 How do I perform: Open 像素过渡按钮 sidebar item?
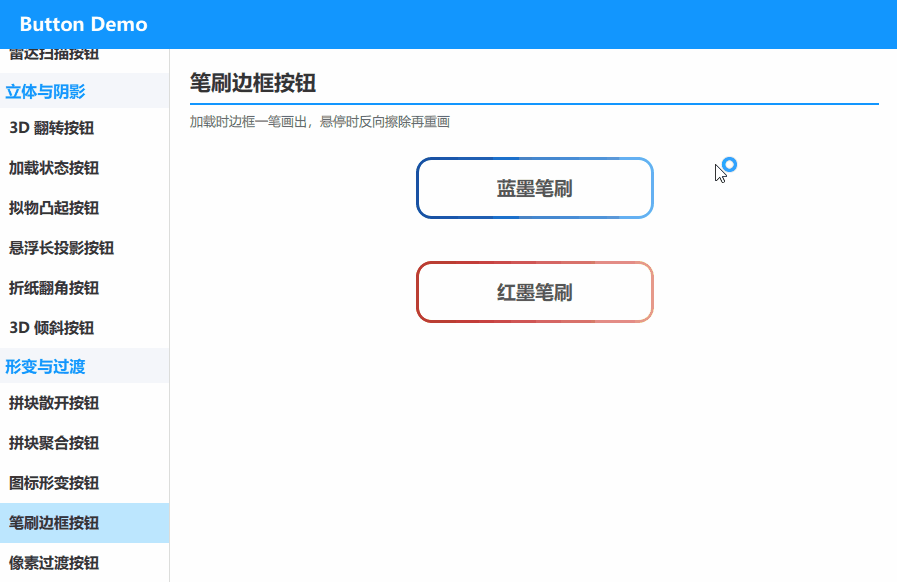point(84,563)
